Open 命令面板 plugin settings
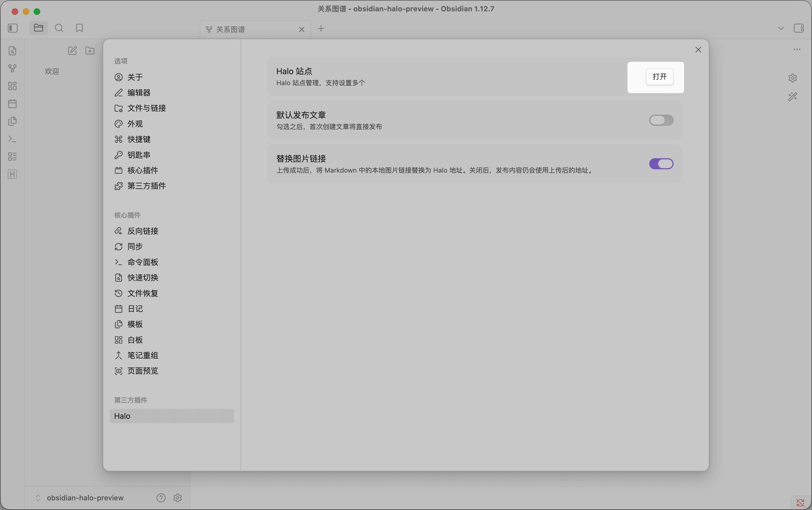Viewport: 812px width, 510px height. pyautogui.click(x=172, y=262)
